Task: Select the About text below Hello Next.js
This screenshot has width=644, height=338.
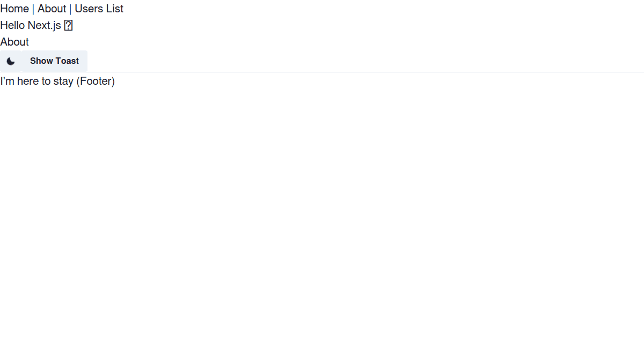Action: pos(14,42)
